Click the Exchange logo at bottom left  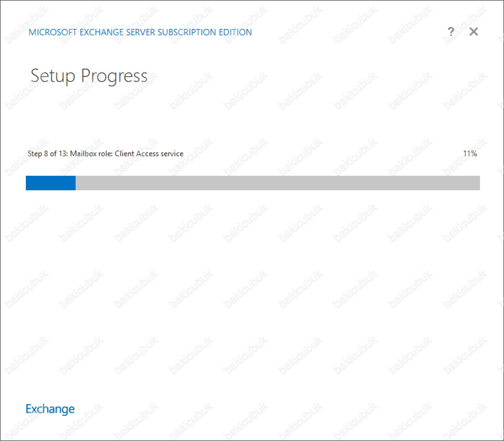[x=50, y=409]
